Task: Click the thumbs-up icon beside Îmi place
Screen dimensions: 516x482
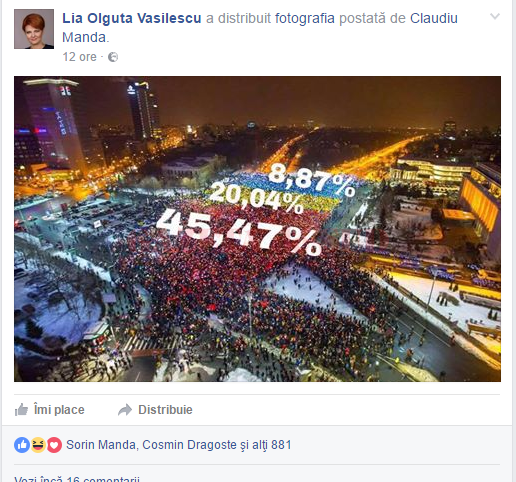Action: [21, 410]
